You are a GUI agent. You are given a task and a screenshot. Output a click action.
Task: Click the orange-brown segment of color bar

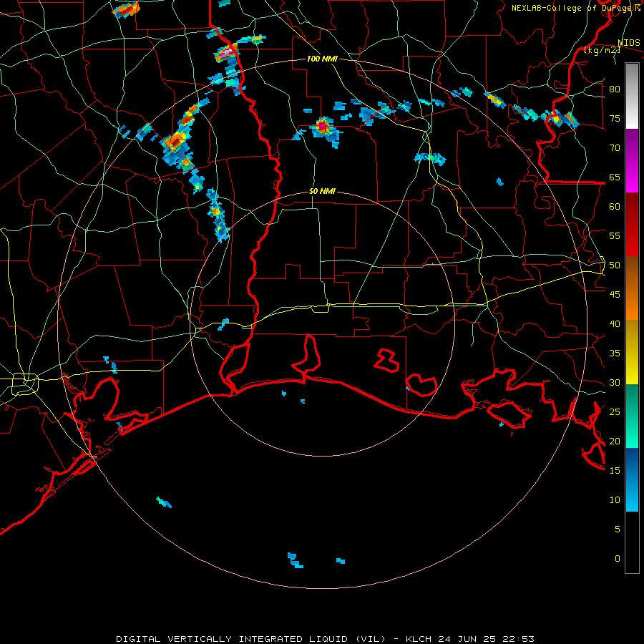click(632, 288)
